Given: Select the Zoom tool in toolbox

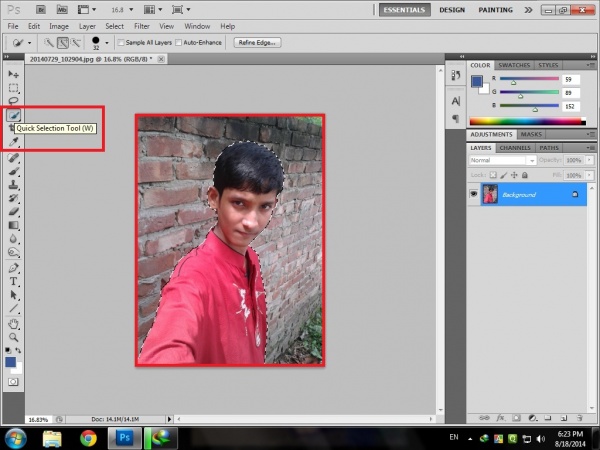Looking at the screenshot, I should (14, 338).
